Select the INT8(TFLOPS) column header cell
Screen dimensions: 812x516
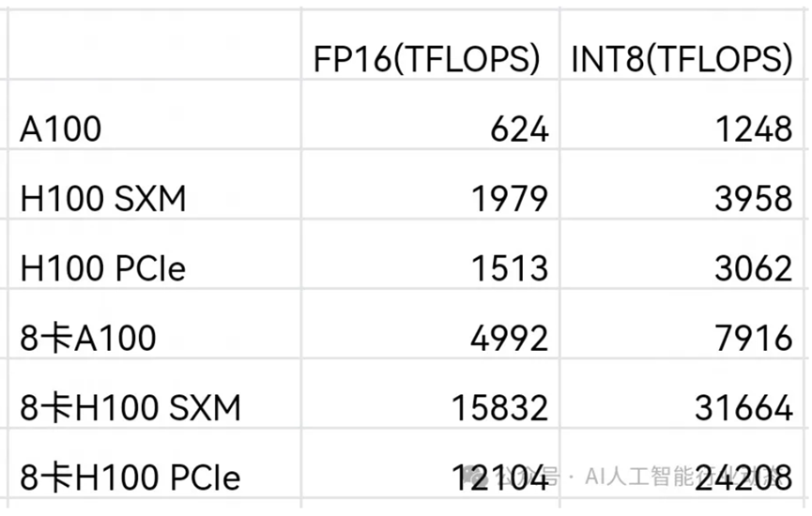(682, 59)
